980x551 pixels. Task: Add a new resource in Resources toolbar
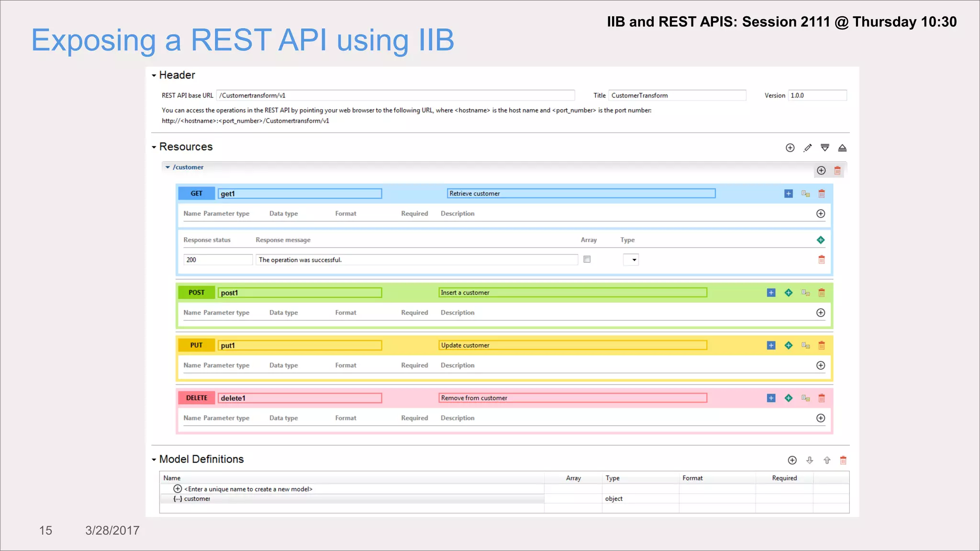tap(790, 148)
